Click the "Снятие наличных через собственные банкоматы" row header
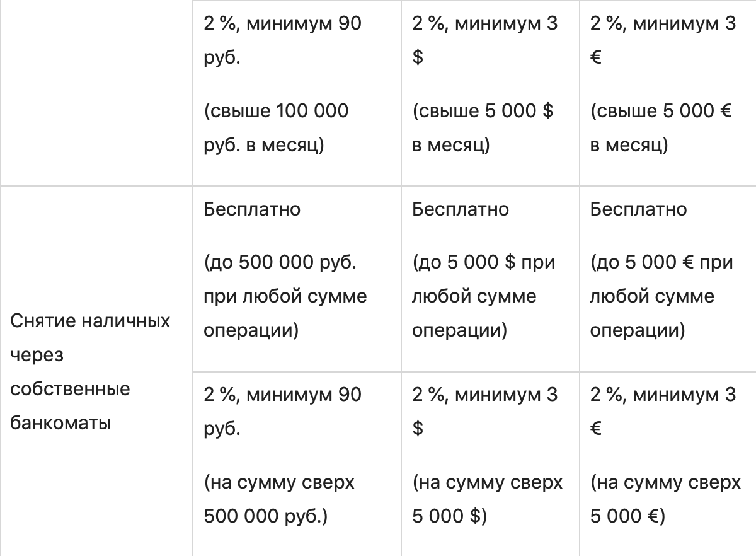 [91, 372]
